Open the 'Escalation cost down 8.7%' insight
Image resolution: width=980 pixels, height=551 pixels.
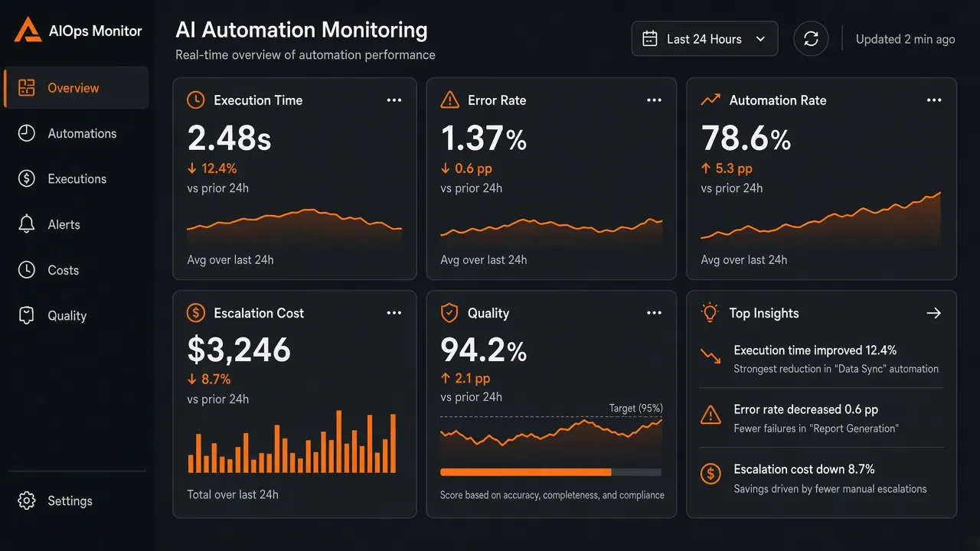[822, 478]
